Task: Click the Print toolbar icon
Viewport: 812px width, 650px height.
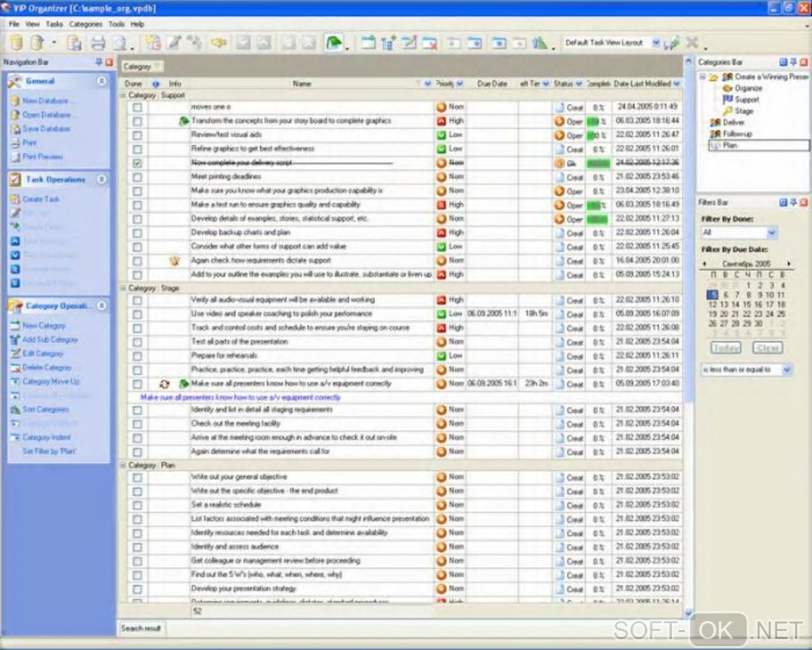Action: [98, 42]
